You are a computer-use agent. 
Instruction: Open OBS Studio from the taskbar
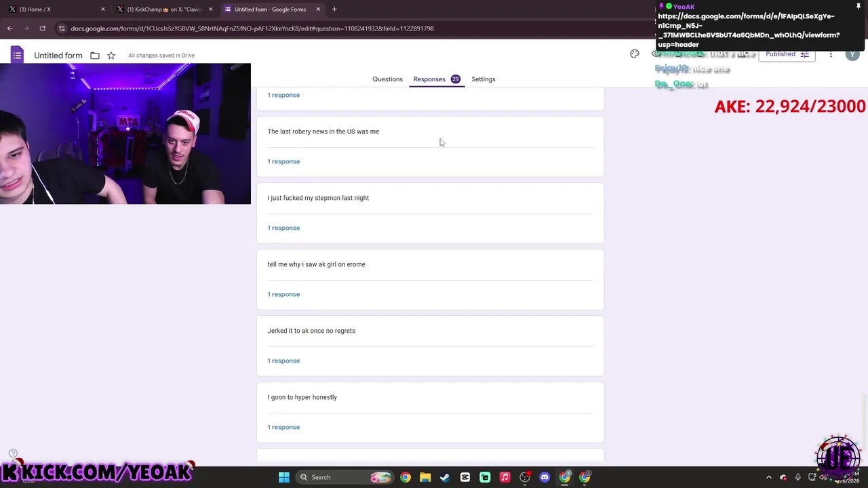[525, 477]
